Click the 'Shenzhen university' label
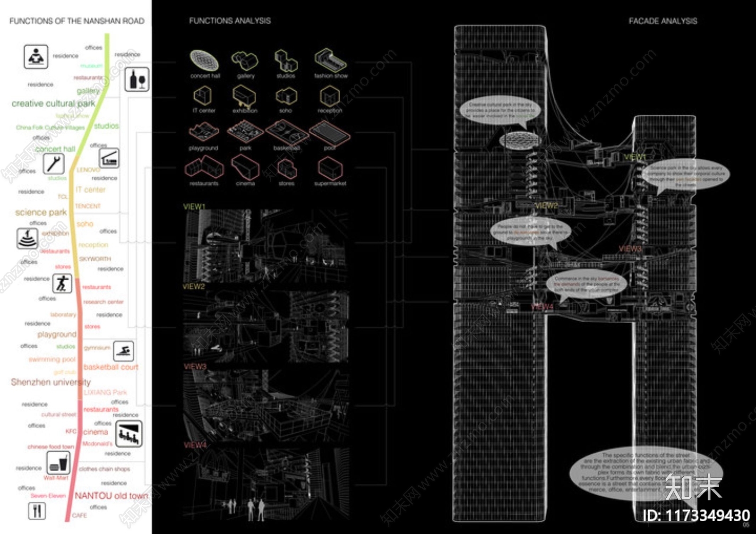This screenshot has width=756, height=534. [51, 382]
